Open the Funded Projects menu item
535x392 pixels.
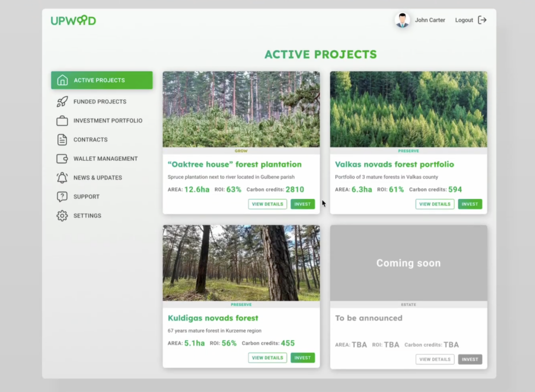point(100,102)
